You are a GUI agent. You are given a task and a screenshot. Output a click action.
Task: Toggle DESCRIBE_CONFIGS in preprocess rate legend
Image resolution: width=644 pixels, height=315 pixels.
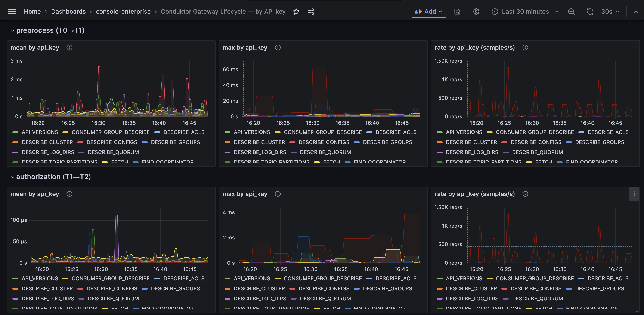click(536, 142)
